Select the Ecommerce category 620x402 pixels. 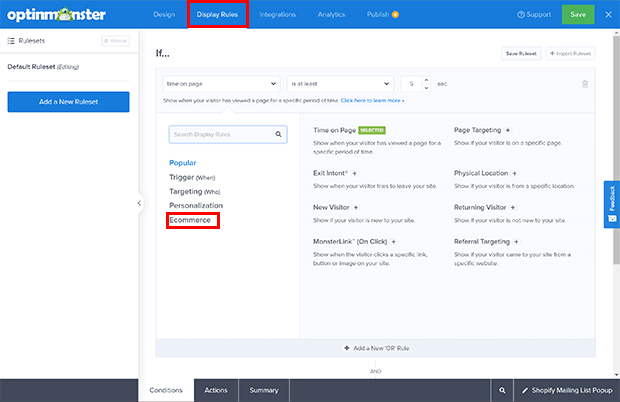[190, 220]
